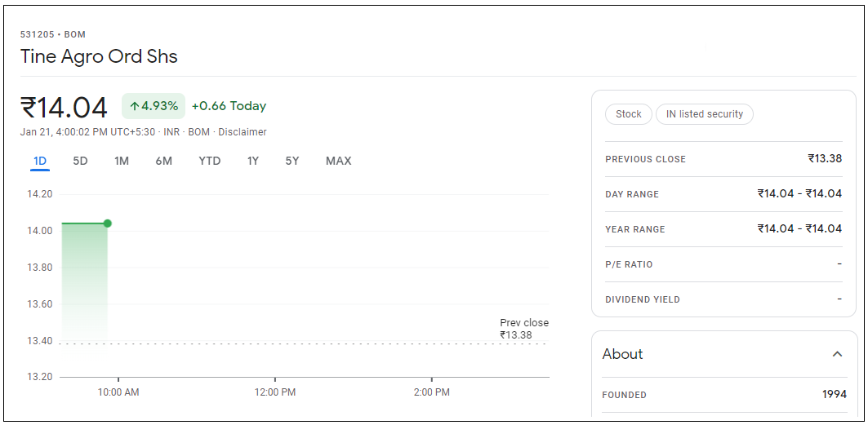Show the MAX chart range
The width and height of the screenshot is (868, 425).
(339, 161)
